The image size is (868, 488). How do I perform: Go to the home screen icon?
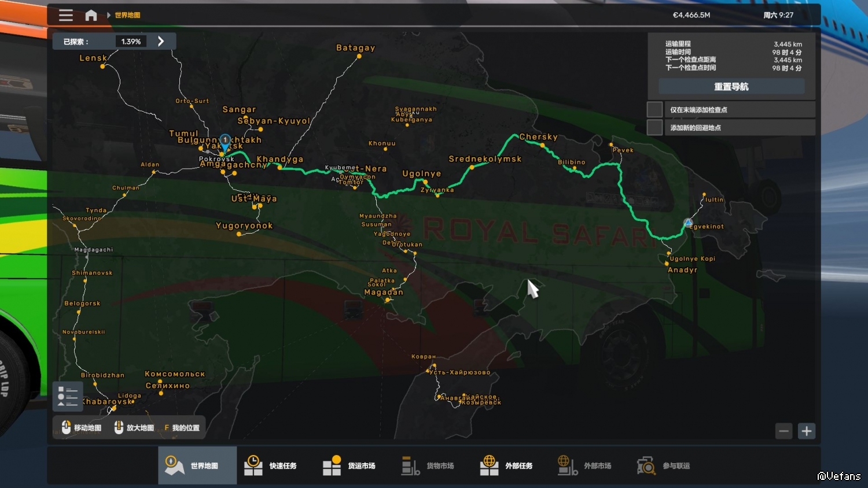(91, 15)
